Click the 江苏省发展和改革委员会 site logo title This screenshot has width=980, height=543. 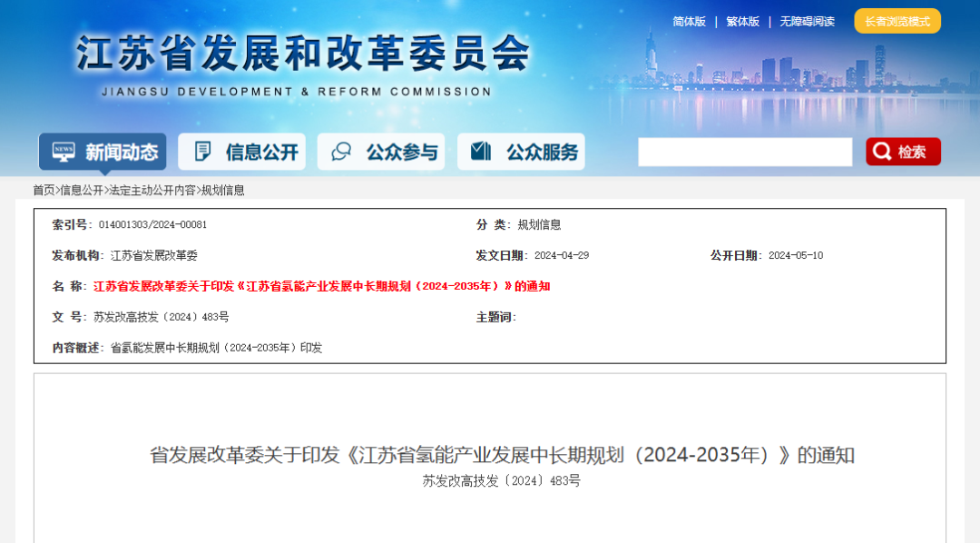point(302,53)
